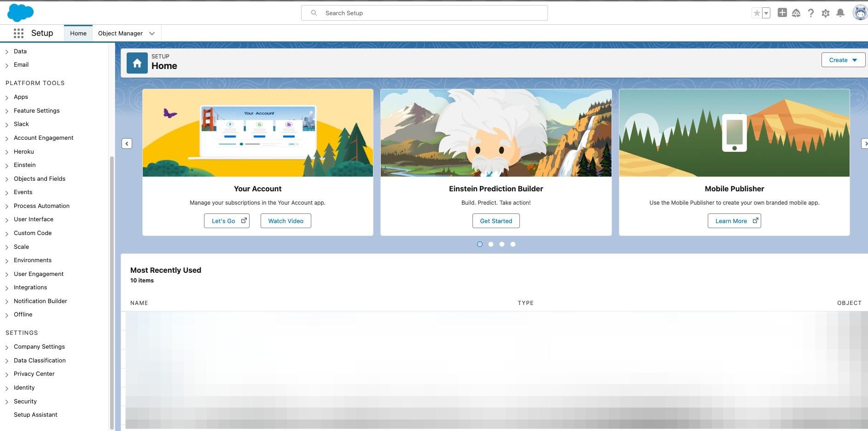Click the NAME column header

tap(139, 303)
